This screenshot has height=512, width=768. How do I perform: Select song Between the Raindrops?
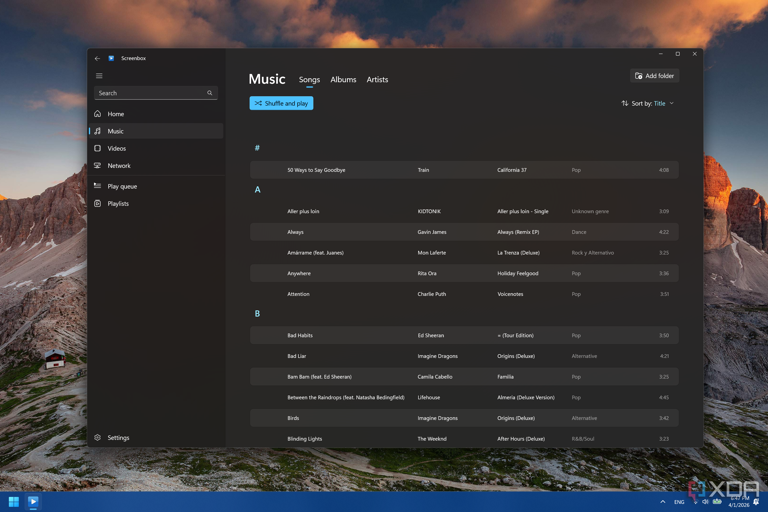click(464, 397)
